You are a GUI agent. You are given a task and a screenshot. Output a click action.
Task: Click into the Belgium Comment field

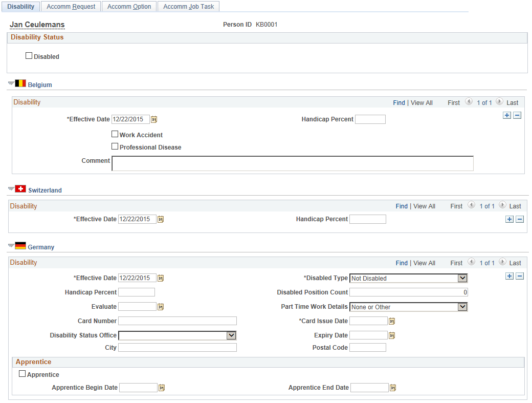[x=293, y=164]
